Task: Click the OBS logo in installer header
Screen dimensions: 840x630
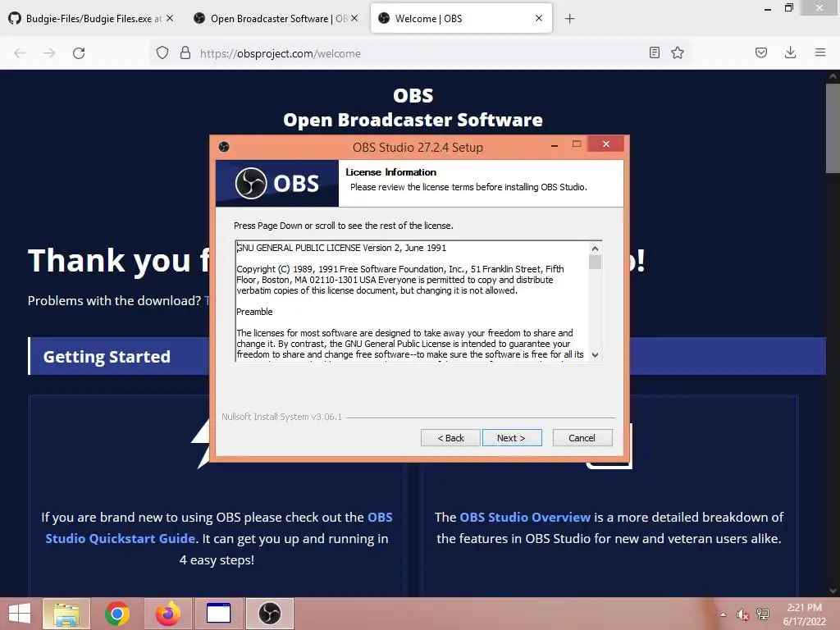Action: tap(277, 183)
